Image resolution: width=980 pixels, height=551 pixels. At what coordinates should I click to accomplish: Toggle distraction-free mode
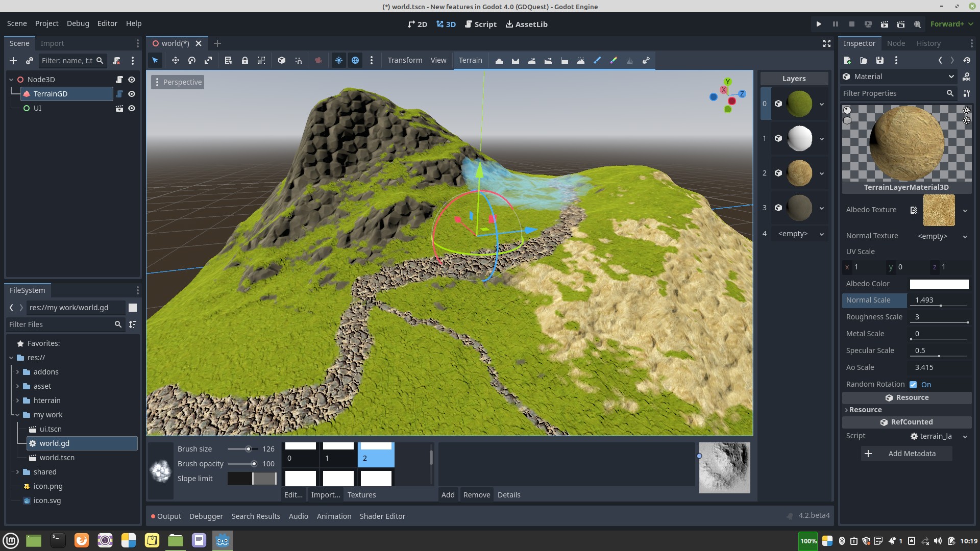point(827,43)
